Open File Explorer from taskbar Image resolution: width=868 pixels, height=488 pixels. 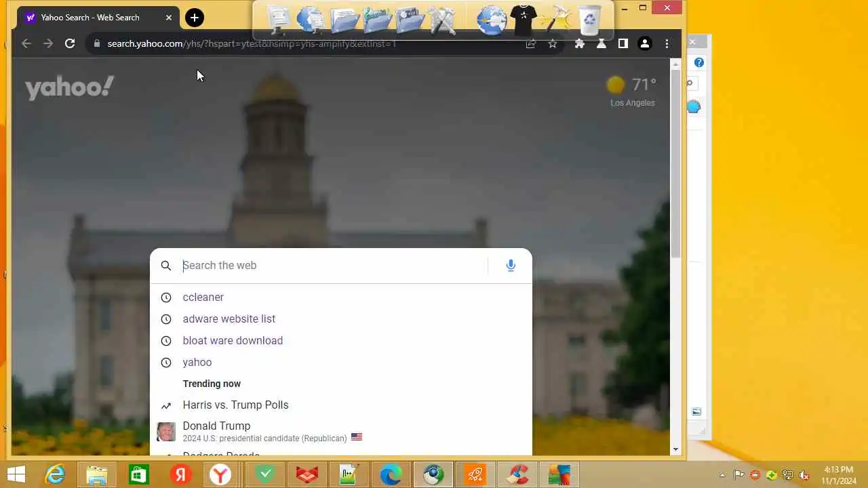pos(96,474)
